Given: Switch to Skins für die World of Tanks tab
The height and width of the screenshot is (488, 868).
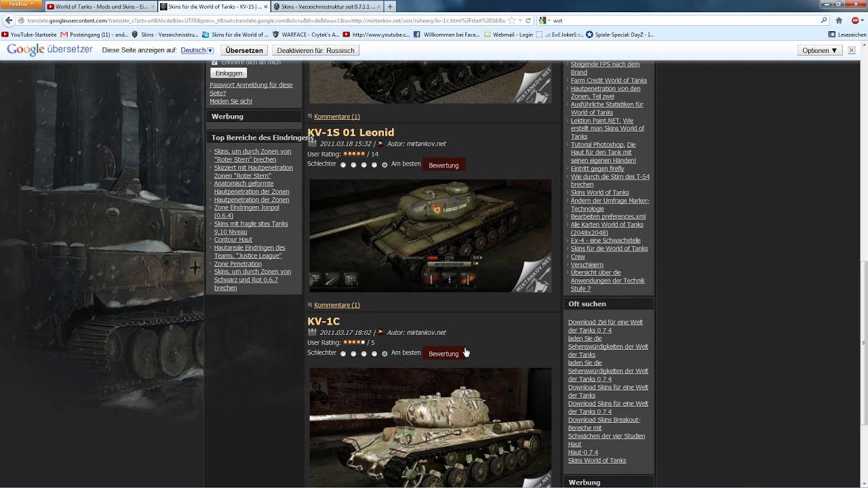Looking at the screenshot, I should pos(214,7).
